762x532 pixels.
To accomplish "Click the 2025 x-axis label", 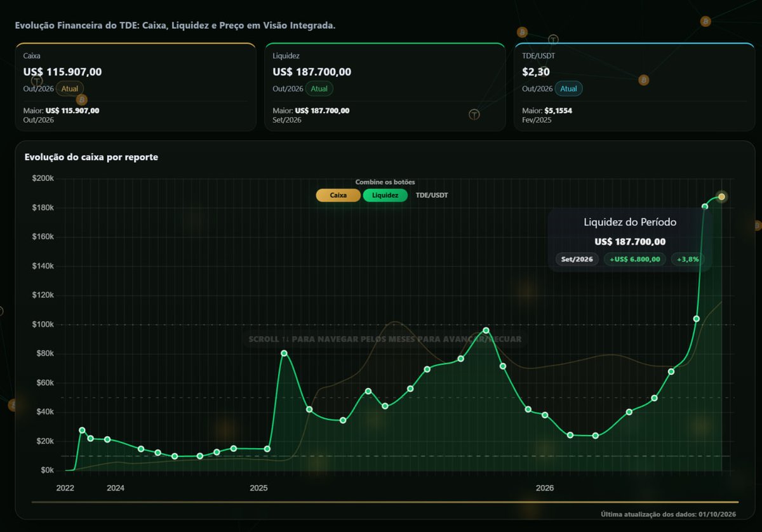I will tap(258, 488).
